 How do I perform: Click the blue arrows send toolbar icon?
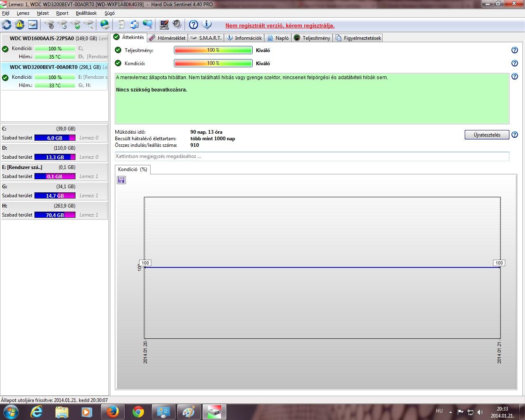click(135, 25)
